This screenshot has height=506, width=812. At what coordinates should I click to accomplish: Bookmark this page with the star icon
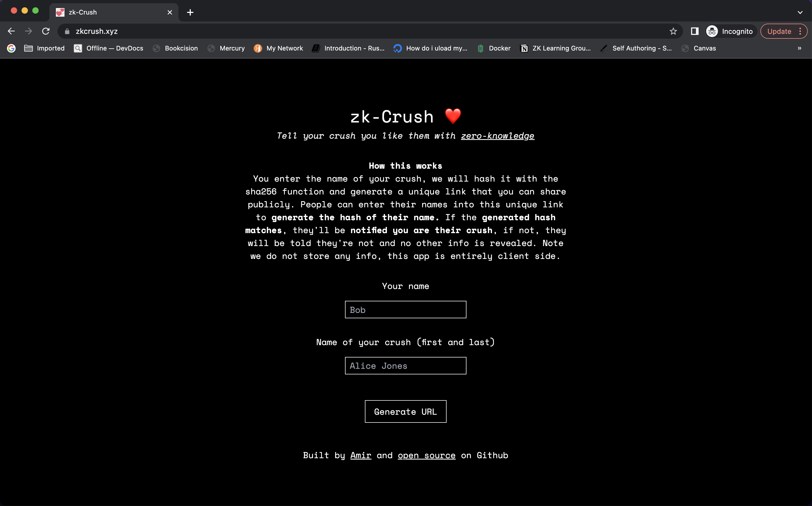pyautogui.click(x=673, y=31)
